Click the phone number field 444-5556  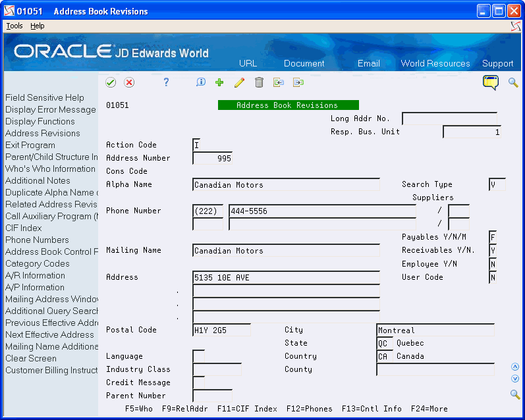(x=322, y=211)
